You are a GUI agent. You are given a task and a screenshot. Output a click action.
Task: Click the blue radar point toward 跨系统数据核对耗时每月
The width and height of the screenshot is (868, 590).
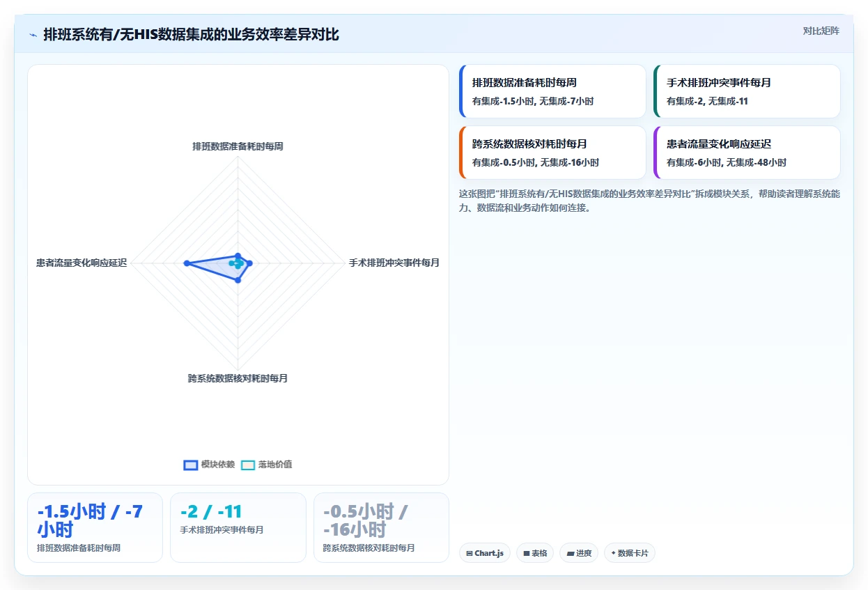tap(238, 280)
